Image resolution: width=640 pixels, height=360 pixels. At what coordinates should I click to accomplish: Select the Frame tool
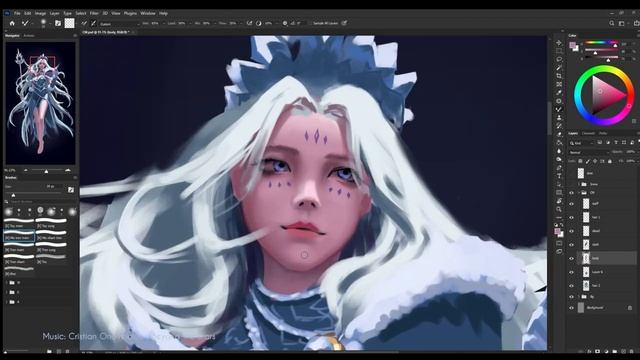[x=559, y=84]
